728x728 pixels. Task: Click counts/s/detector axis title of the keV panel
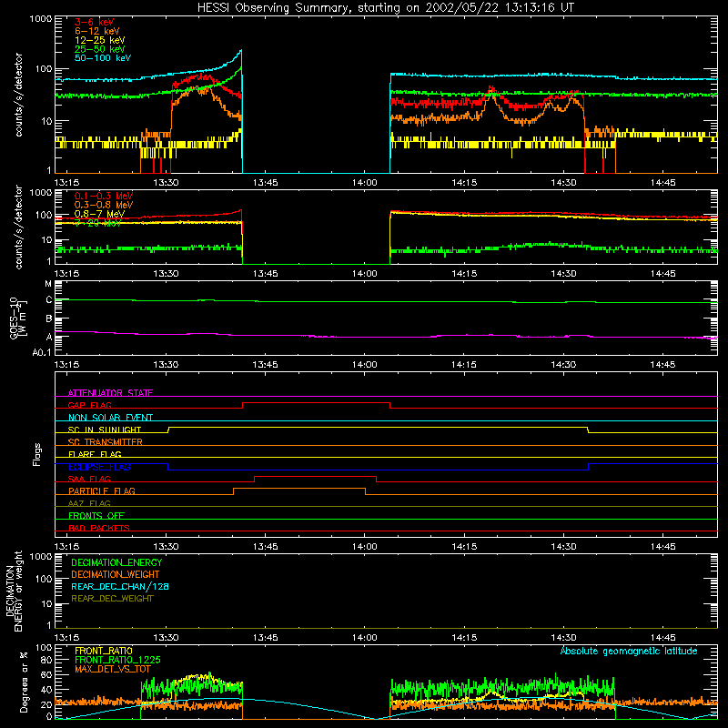[18, 95]
